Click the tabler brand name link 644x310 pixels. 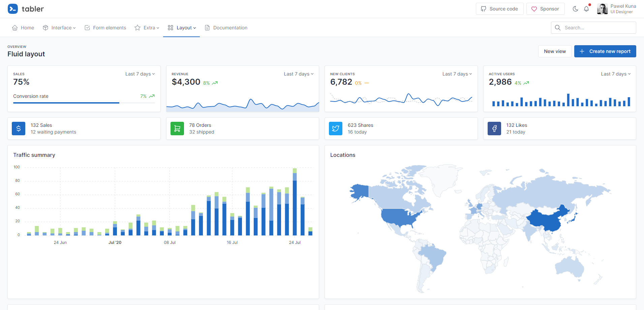(x=33, y=9)
